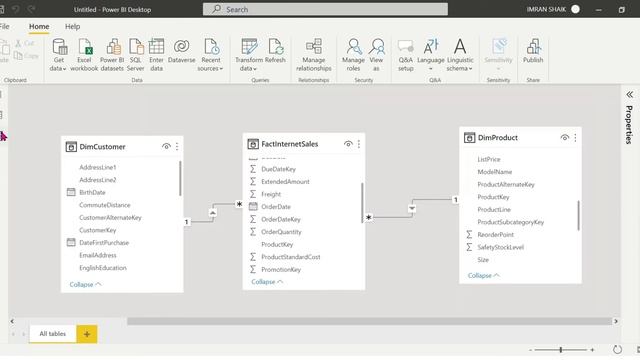Connect to Power BI datasets
The width and height of the screenshot is (640, 360).
112,55
